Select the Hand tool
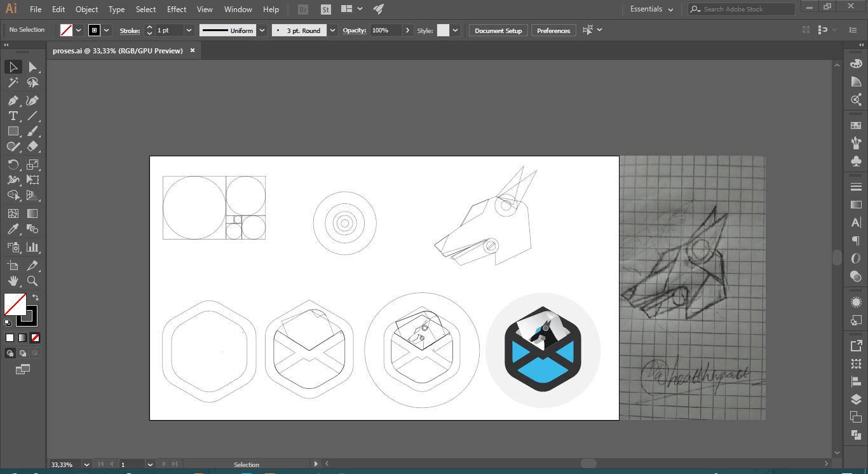 tap(13, 281)
